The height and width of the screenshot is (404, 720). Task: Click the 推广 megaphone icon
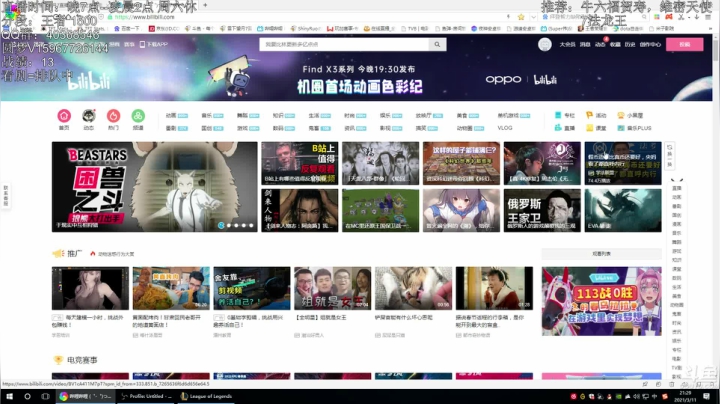pyautogui.click(x=58, y=253)
